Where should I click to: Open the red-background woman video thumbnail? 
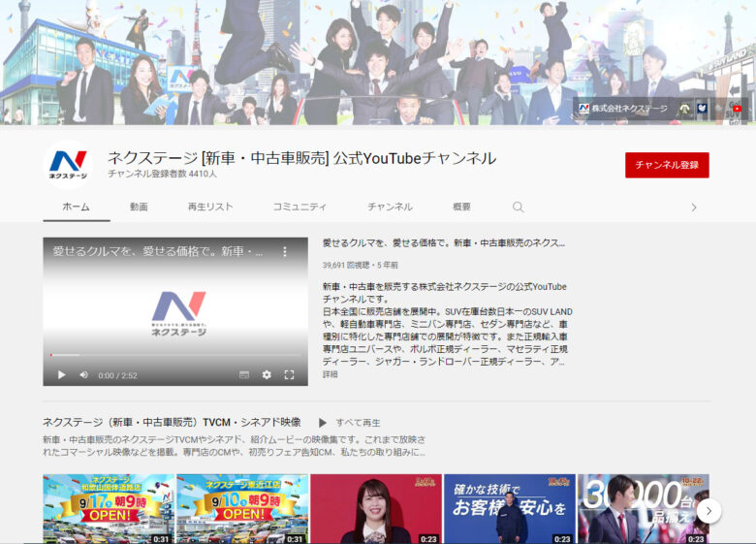click(376, 509)
